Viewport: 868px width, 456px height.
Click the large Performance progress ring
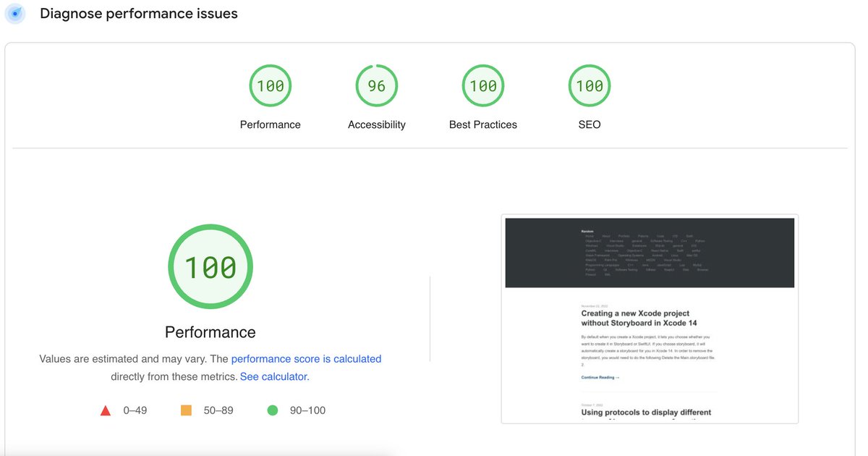click(210, 266)
